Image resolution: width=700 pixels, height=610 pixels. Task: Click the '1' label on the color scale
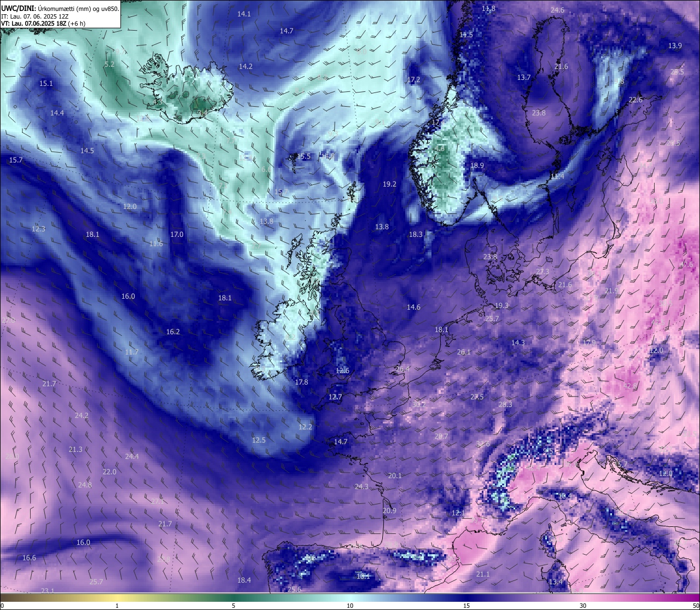coord(117,606)
